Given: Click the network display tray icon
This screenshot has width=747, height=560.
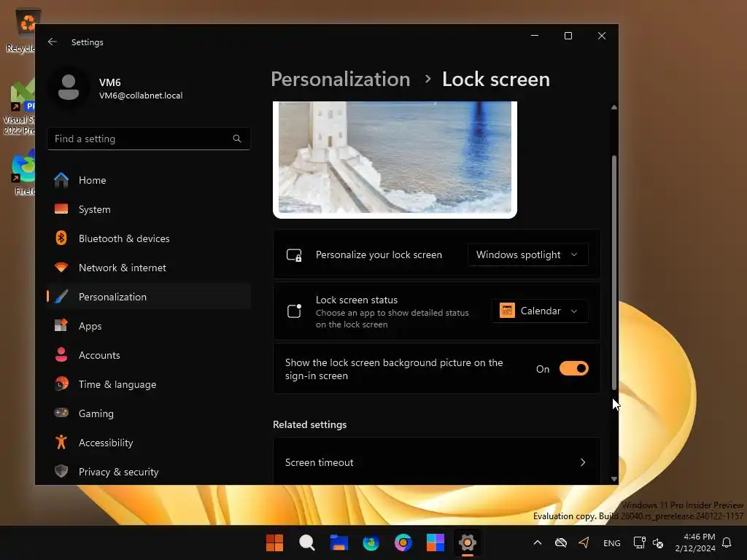Looking at the screenshot, I should (x=639, y=542).
